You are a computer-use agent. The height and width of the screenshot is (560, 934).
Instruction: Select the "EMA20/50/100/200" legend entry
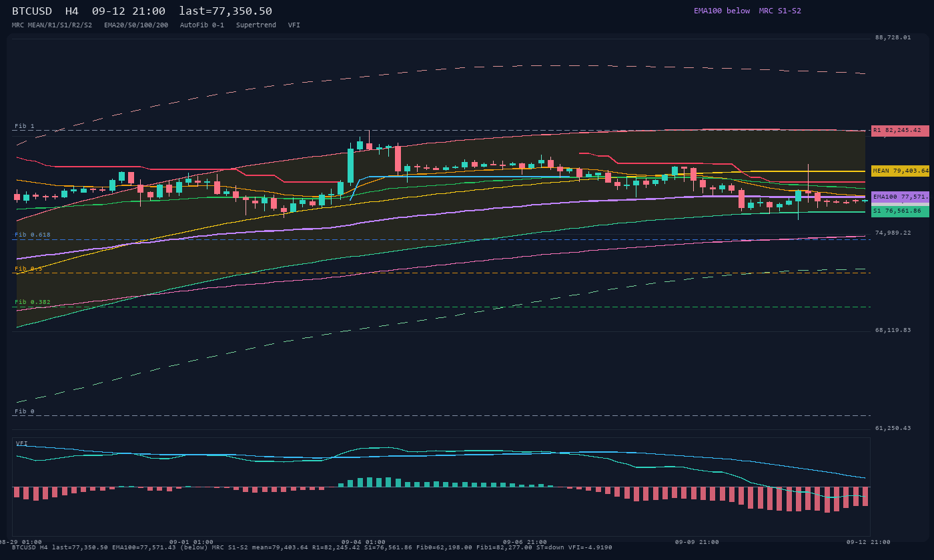(136, 25)
